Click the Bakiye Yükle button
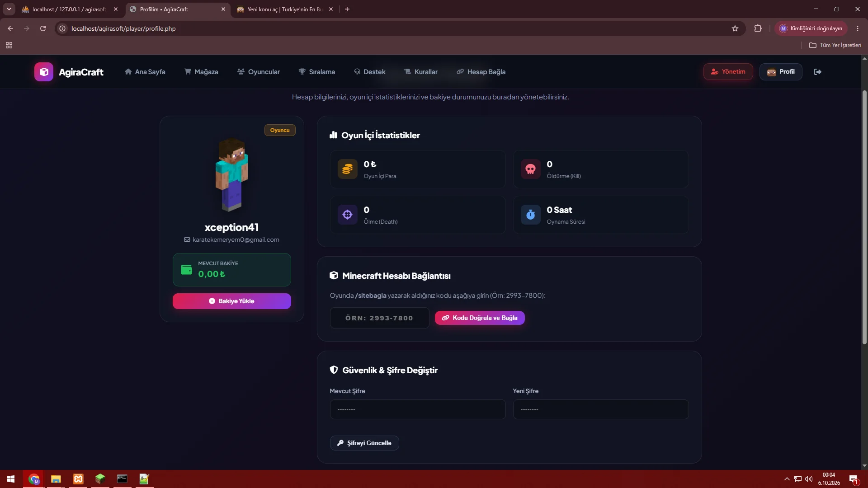This screenshot has height=488, width=868. pyautogui.click(x=231, y=301)
